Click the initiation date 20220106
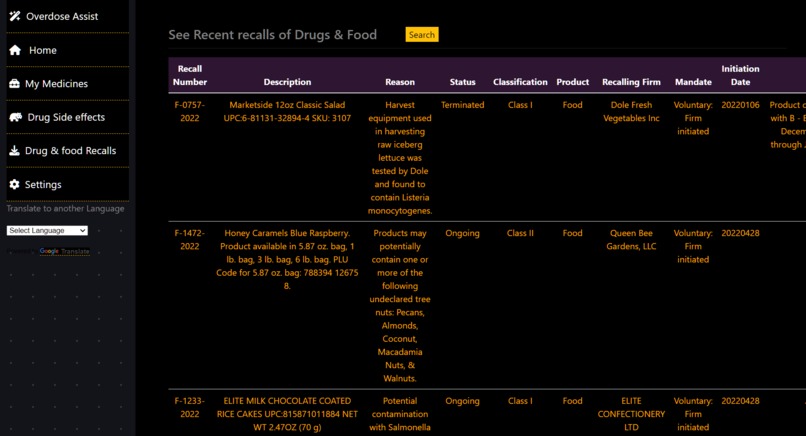This screenshot has height=436, width=806. 740,105
